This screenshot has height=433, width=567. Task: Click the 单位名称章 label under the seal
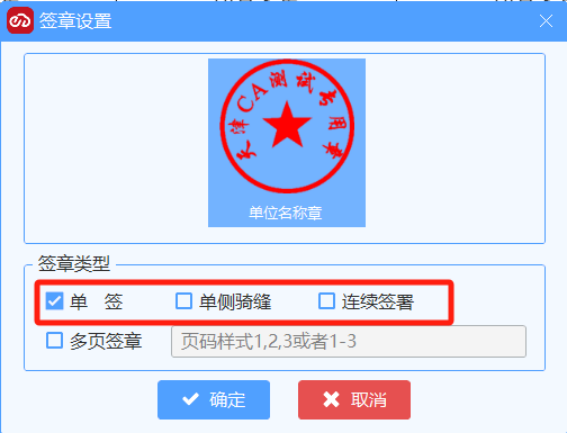[x=286, y=213]
